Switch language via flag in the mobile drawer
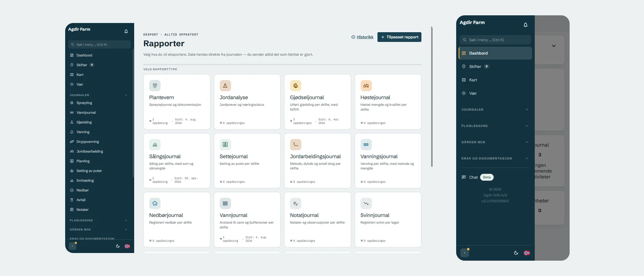 pyautogui.click(x=527, y=253)
